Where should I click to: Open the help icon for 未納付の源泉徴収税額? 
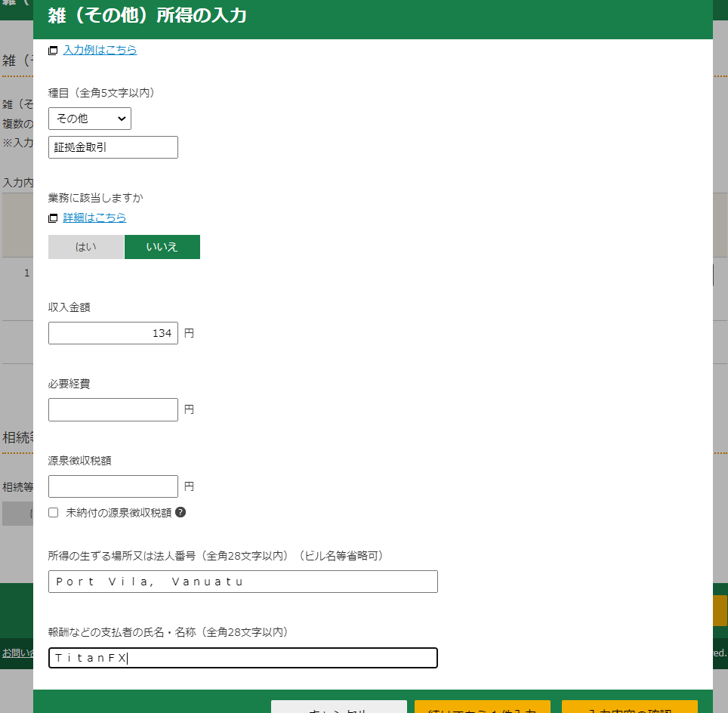click(x=180, y=512)
